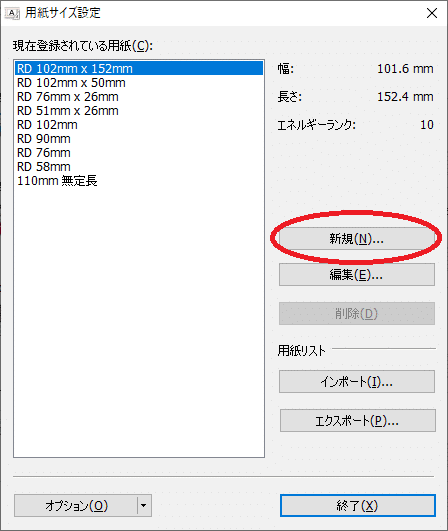Close the dialog with 終了(X)
Screen dimensions: 448x531
click(358, 506)
